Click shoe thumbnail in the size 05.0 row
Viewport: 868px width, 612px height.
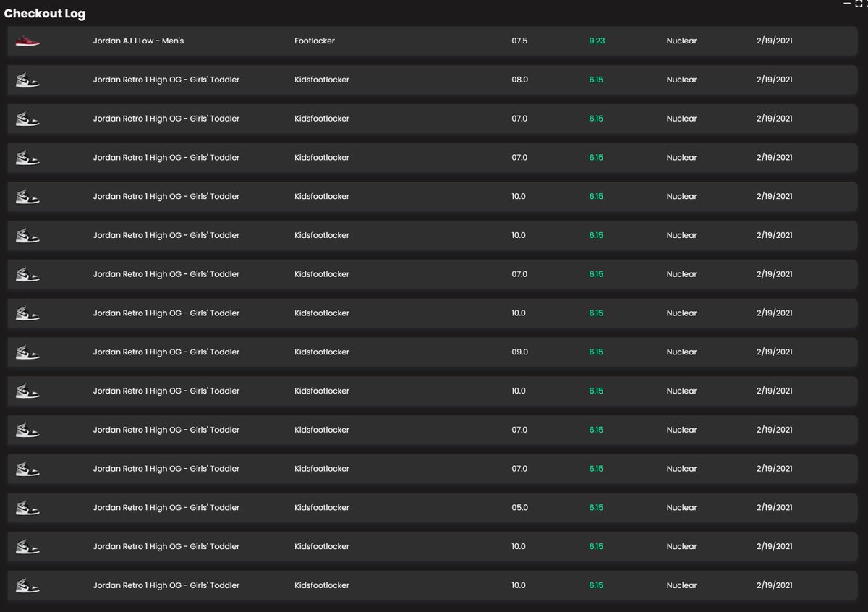click(x=27, y=507)
